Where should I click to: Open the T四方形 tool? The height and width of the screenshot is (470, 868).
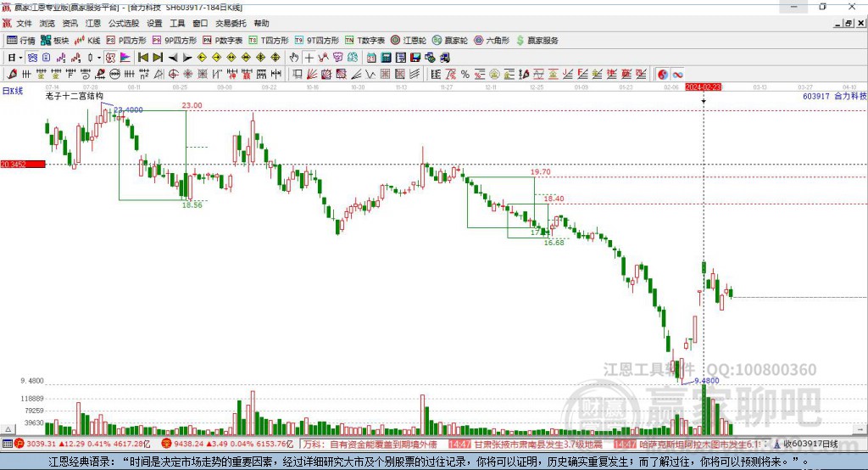[269, 41]
